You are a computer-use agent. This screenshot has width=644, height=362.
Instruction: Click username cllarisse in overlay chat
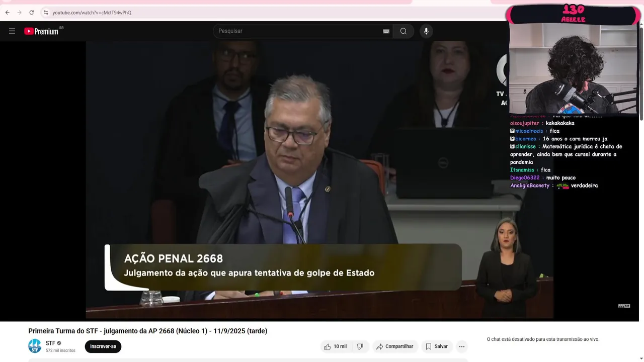(x=525, y=147)
